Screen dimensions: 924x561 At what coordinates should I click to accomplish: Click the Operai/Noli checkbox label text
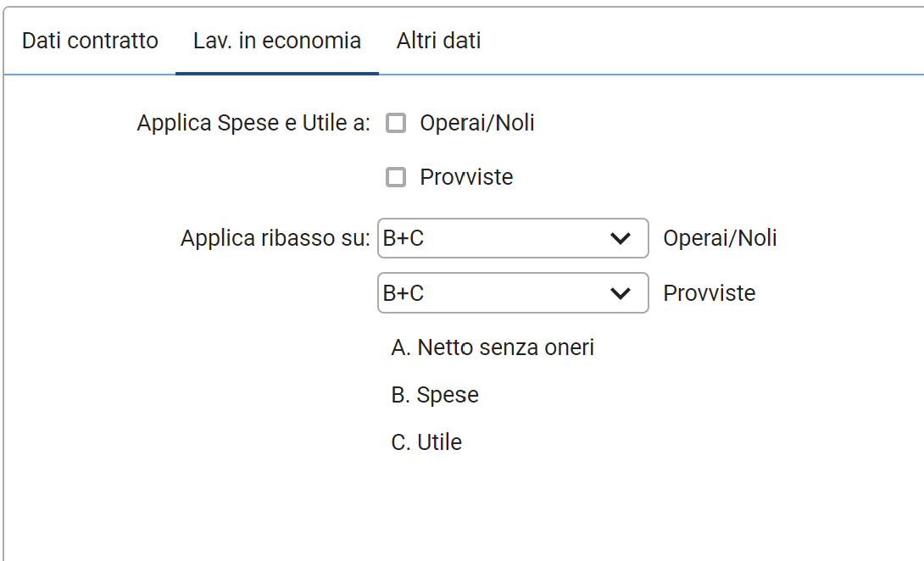click(x=476, y=124)
